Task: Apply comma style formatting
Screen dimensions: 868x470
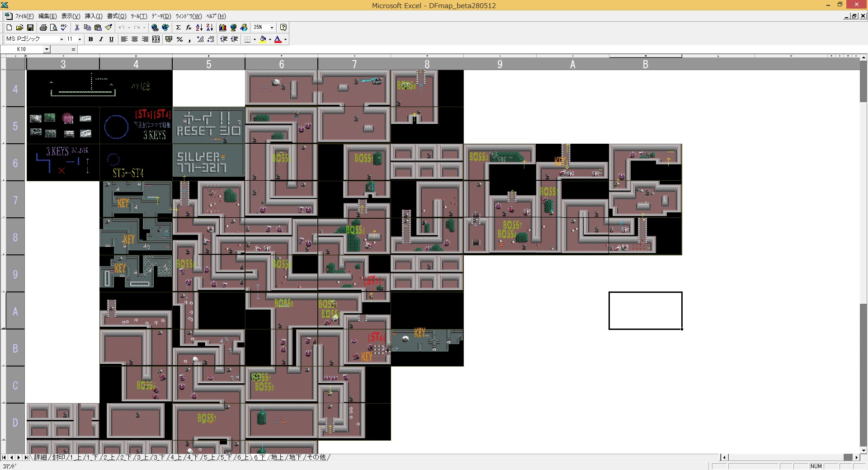Action: click(x=190, y=39)
